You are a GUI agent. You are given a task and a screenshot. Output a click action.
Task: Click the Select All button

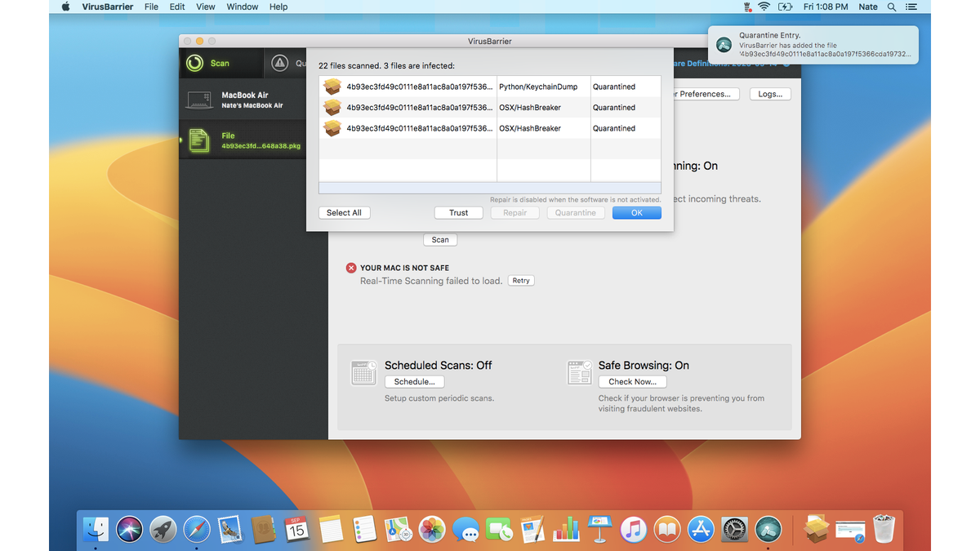pos(344,212)
